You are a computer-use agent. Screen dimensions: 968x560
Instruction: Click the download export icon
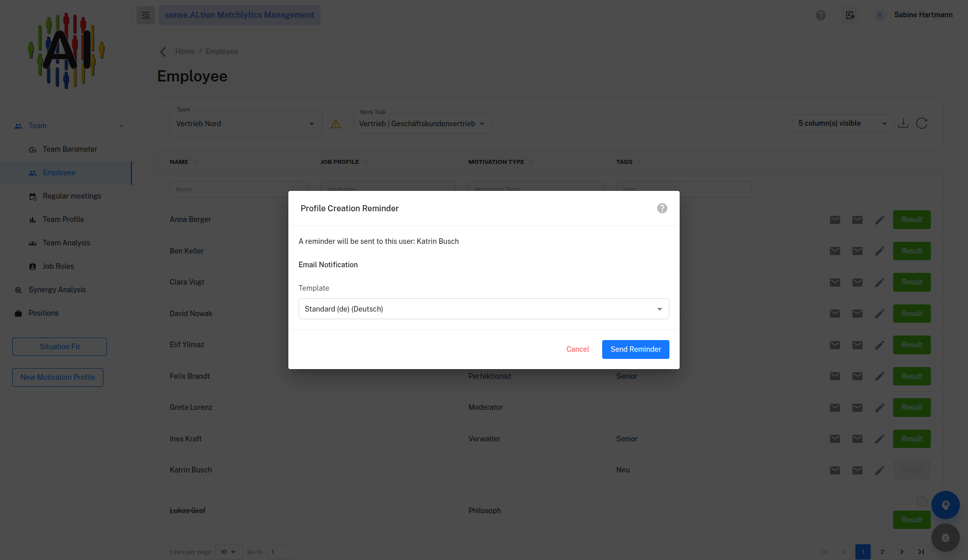click(x=903, y=123)
